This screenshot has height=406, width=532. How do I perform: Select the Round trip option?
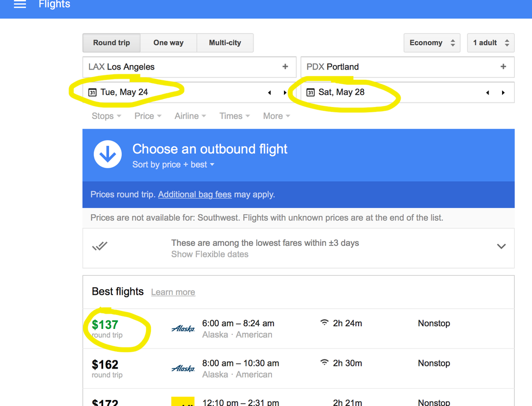(111, 43)
